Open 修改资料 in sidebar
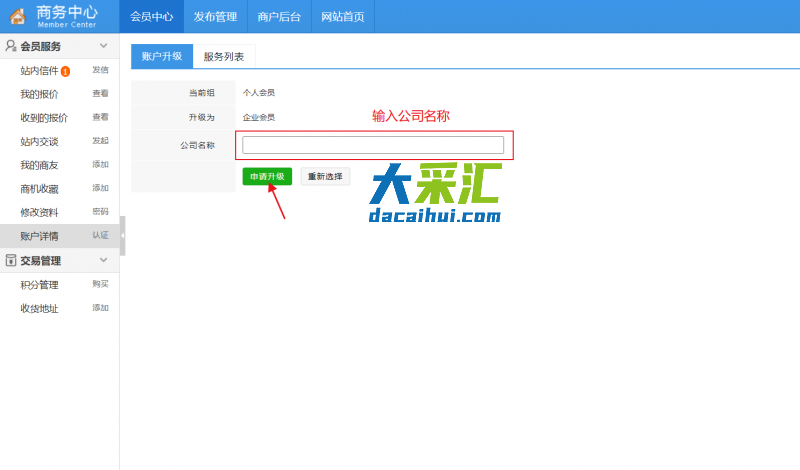Viewport: 800px width, 470px height. coord(39,212)
